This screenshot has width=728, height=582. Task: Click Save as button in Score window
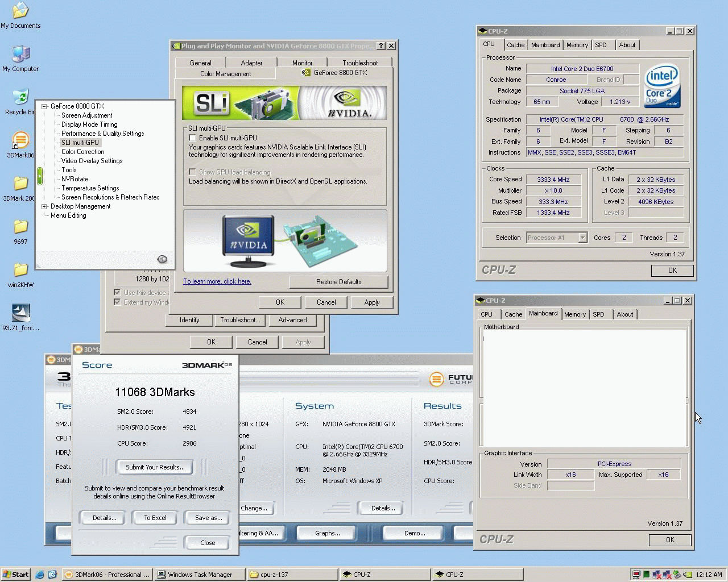tap(208, 518)
